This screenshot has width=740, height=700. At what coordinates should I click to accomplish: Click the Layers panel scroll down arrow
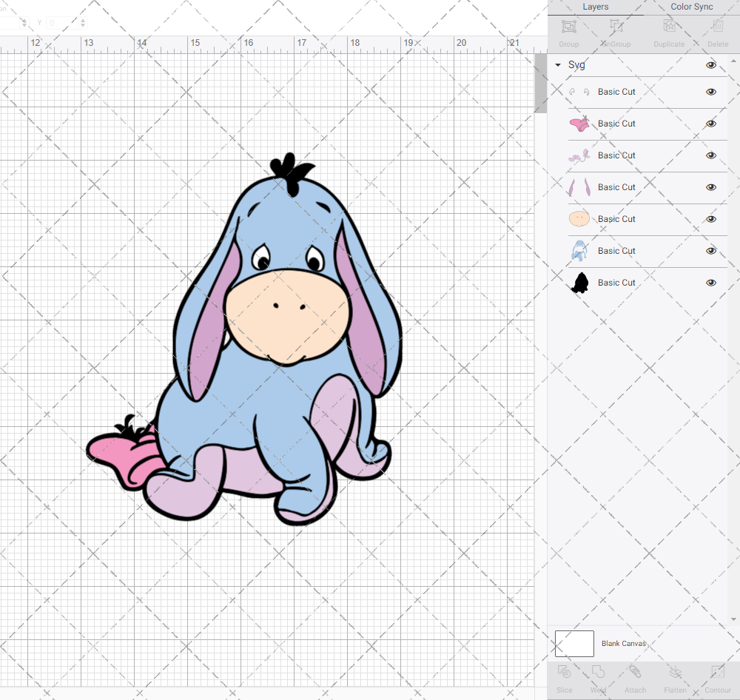[733, 619]
